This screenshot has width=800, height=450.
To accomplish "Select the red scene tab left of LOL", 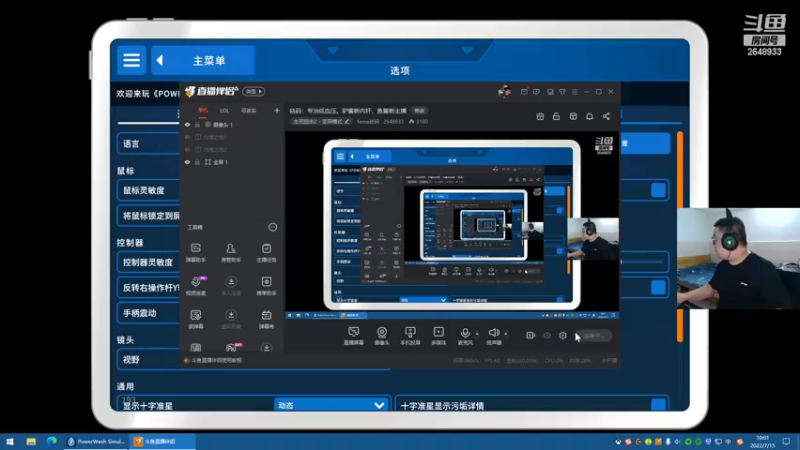I will coord(203,111).
